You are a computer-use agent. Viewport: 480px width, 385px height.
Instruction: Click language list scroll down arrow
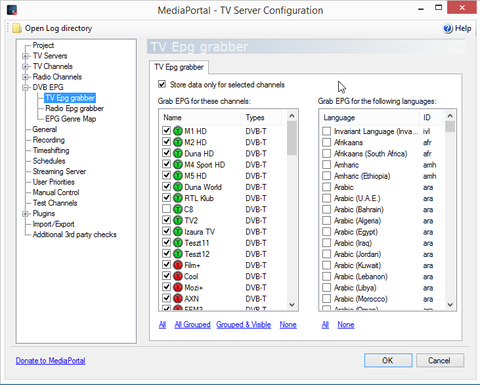[x=450, y=304]
